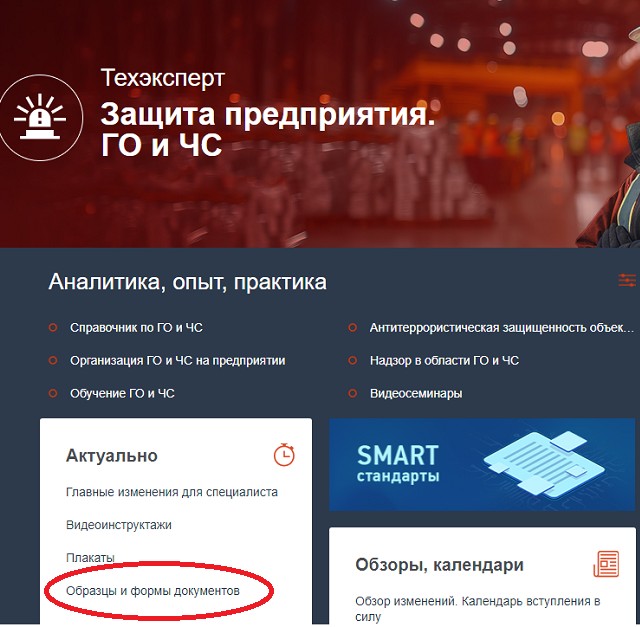Click bullet circle beside Обучение ГО и ЧС
The width and height of the screenshot is (640, 627).
(53, 394)
